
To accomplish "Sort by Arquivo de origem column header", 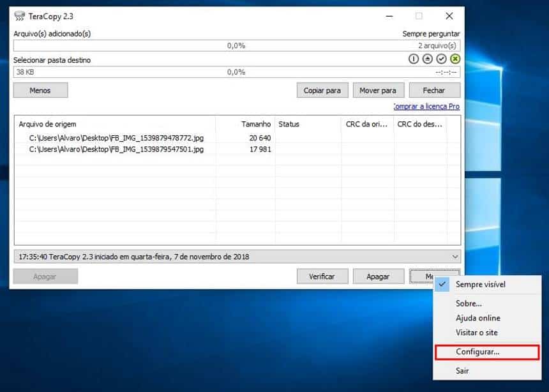I will 115,124.
